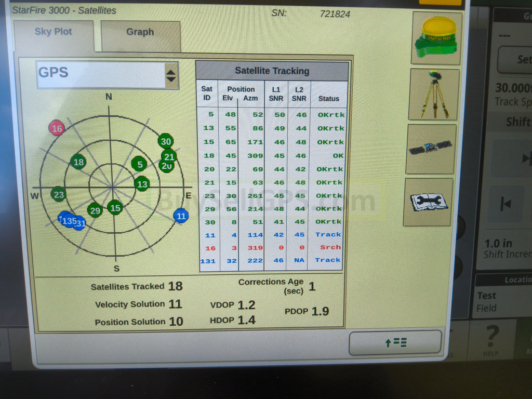Click the serial number 721824
This screenshot has height=399, width=532.
335,14
